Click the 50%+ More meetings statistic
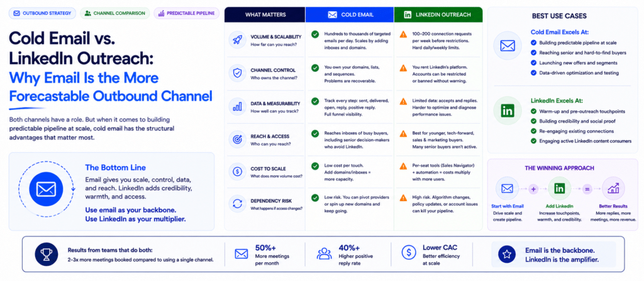The image size is (644, 281). tap(272, 255)
